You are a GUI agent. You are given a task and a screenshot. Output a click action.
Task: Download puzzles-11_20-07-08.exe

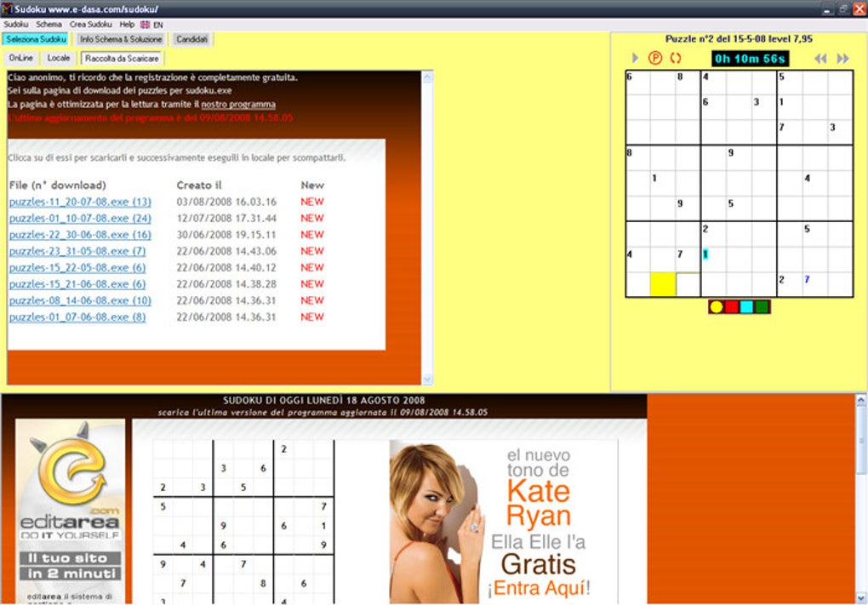pyautogui.click(x=80, y=202)
